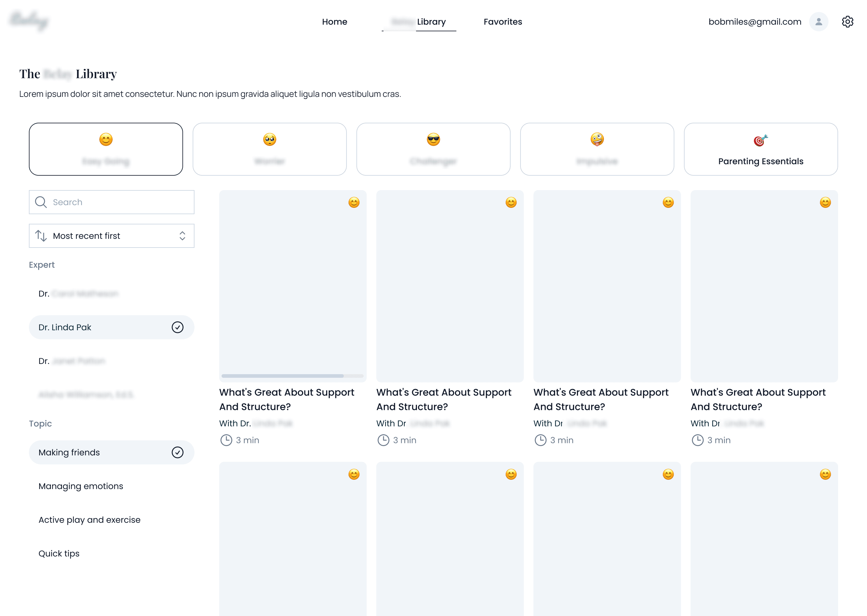The width and height of the screenshot is (867, 616).
Task: Open the Favorites nav tab
Action: [502, 22]
